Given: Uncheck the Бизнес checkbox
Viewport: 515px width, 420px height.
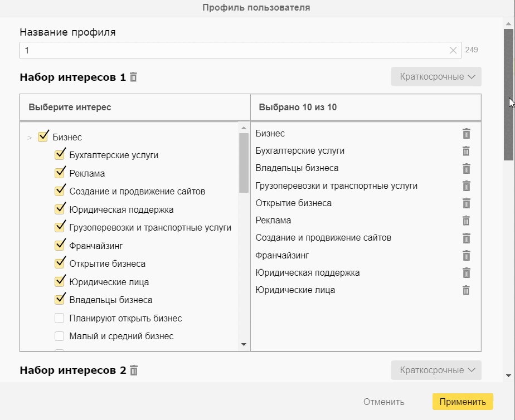Looking at the screenshot, I should pyautogui.click(x=43, y=137).
